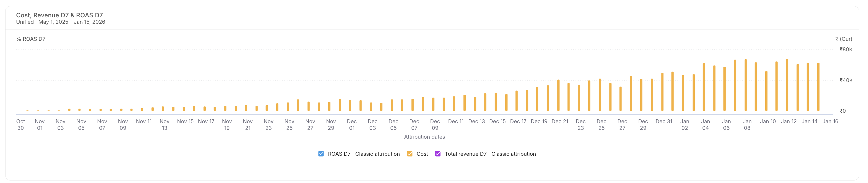Click the 'Cost' legend label
Viewport: 868px width, 183px height.
point(422,154)
